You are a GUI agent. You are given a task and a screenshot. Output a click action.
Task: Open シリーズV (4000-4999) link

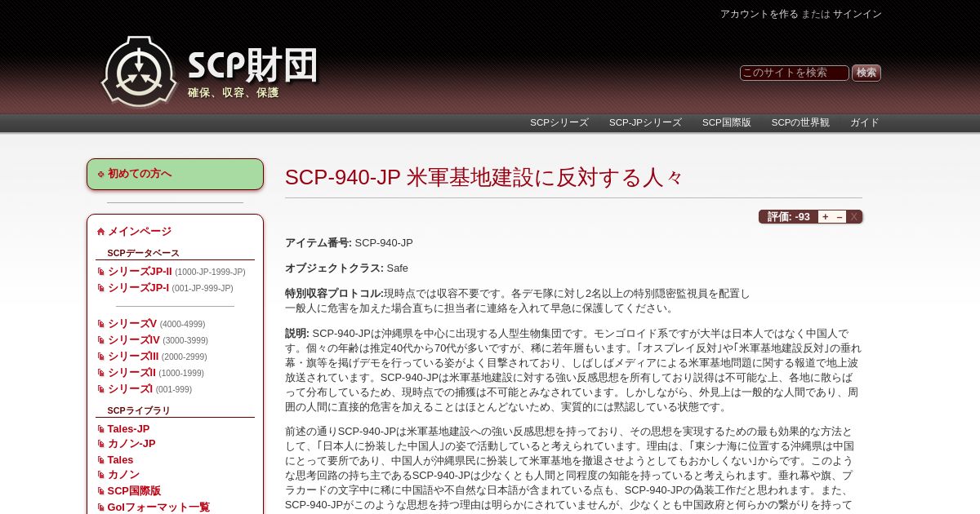pyautogui.click(x=132, y=324)
